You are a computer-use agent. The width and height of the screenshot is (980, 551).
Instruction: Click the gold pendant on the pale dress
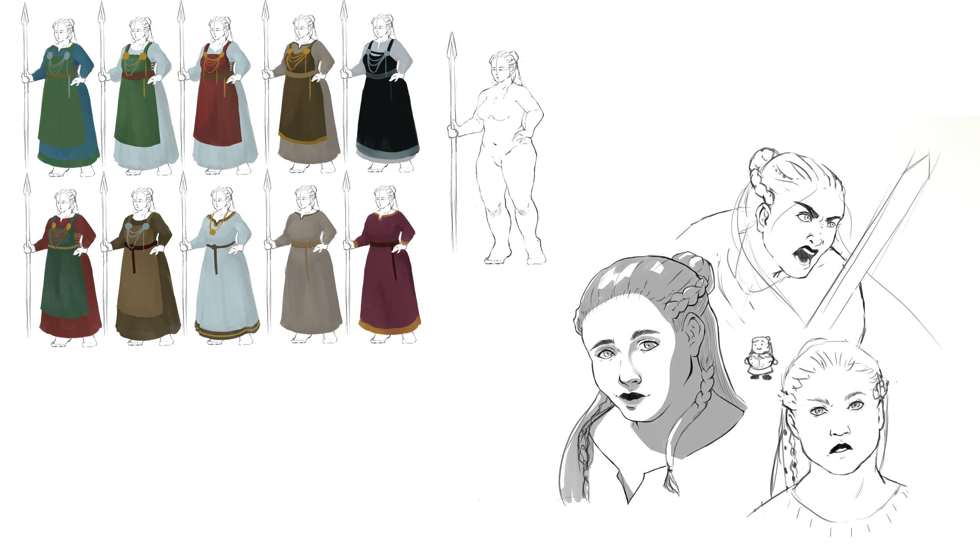pos(212,232)
